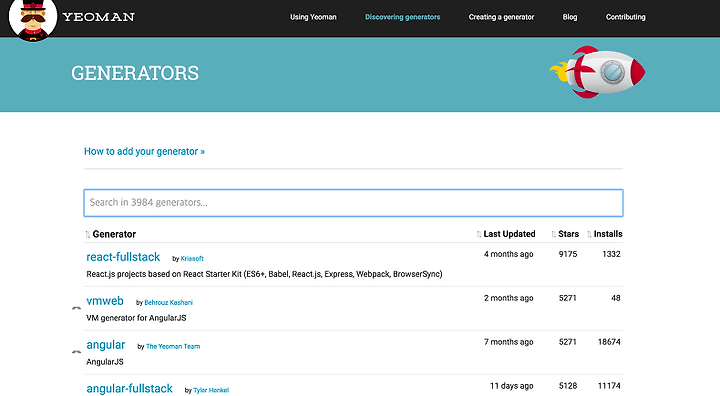This screenshot has height=396, width=720.
Task: Open author Tyler Henkel link
Action: point(211,390)
